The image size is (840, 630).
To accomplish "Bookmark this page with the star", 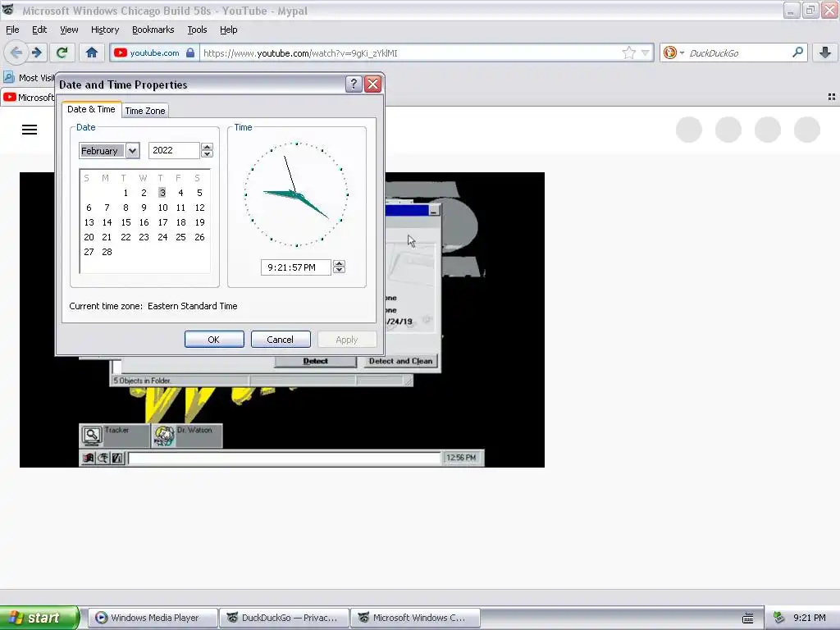I will tap(628, 52).
